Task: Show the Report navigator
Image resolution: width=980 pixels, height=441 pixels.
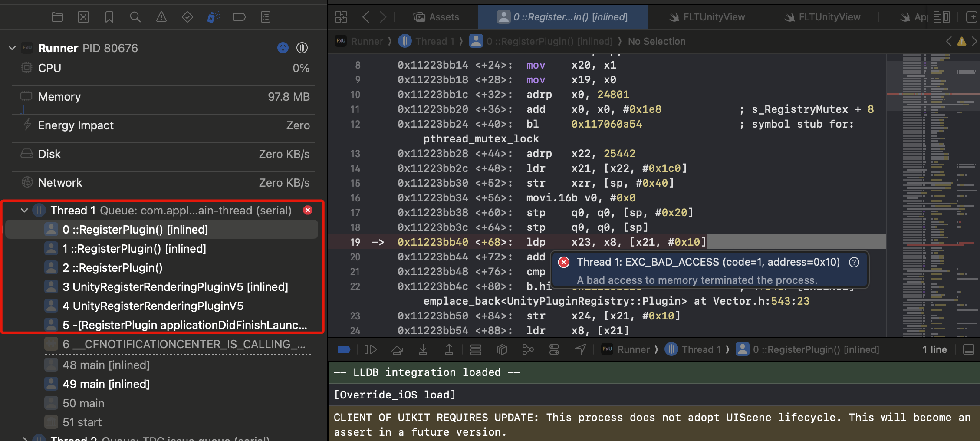Action: coord(266,17)
